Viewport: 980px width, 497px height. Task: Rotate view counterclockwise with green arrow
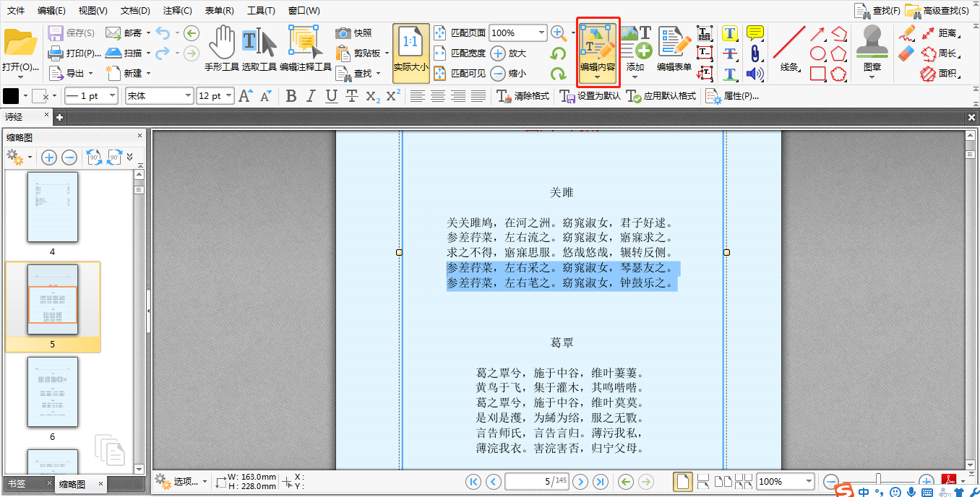558,53
